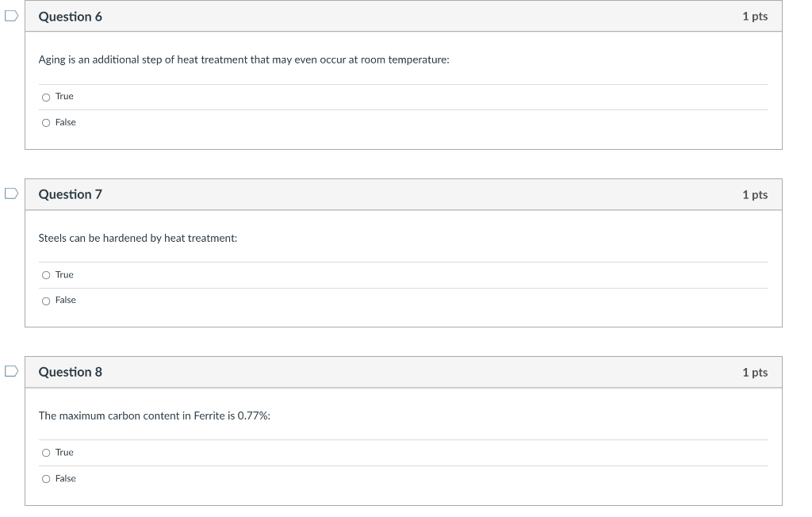Flag Question 8 for review
The height and width of the screenshot is (517, 812).
pos(10,371)
